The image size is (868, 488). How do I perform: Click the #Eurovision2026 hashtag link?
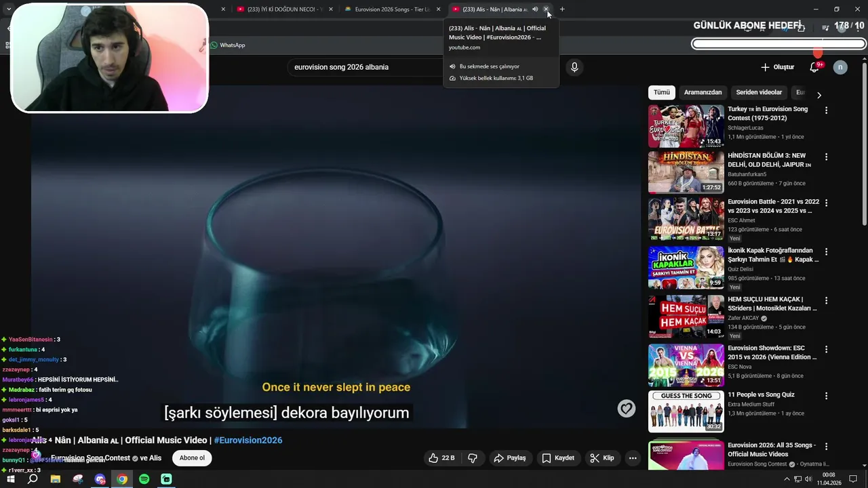(248, 440)
